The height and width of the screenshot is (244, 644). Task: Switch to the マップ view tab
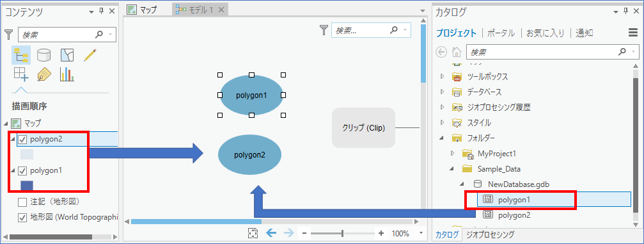142,10
